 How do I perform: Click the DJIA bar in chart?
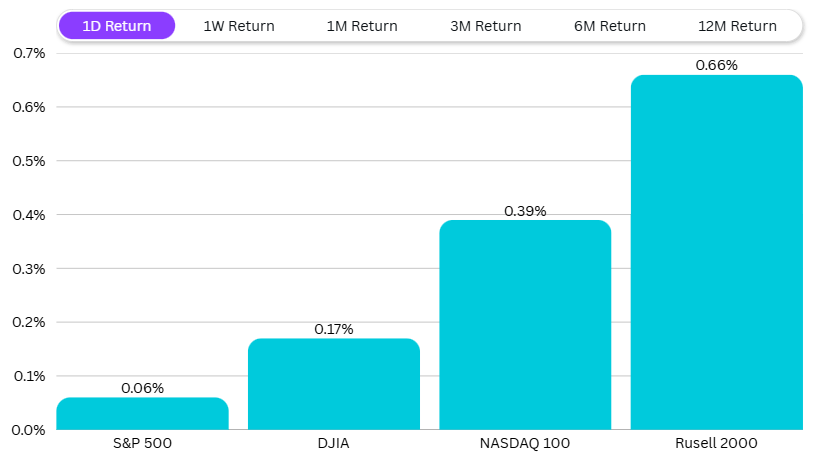334,385
